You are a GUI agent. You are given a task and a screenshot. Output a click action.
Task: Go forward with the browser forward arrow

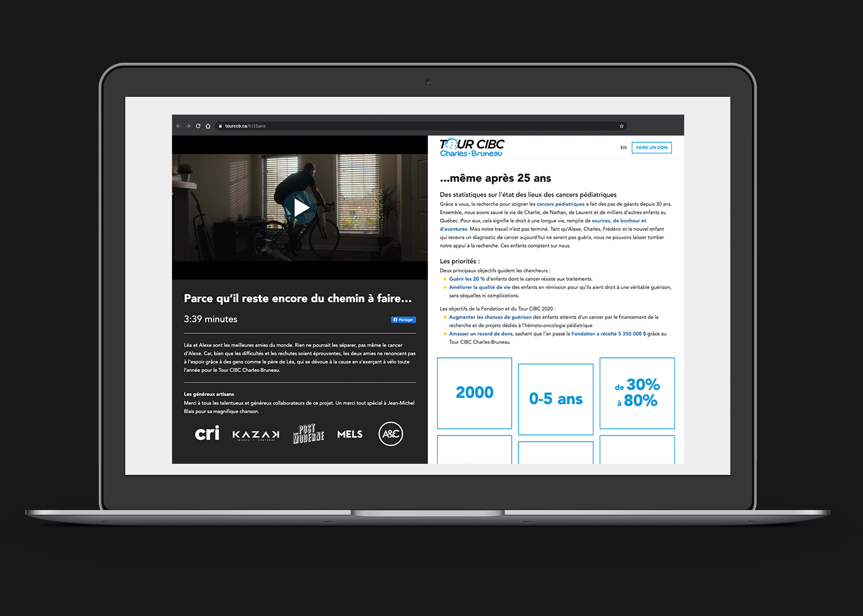[x=189, y=126]
